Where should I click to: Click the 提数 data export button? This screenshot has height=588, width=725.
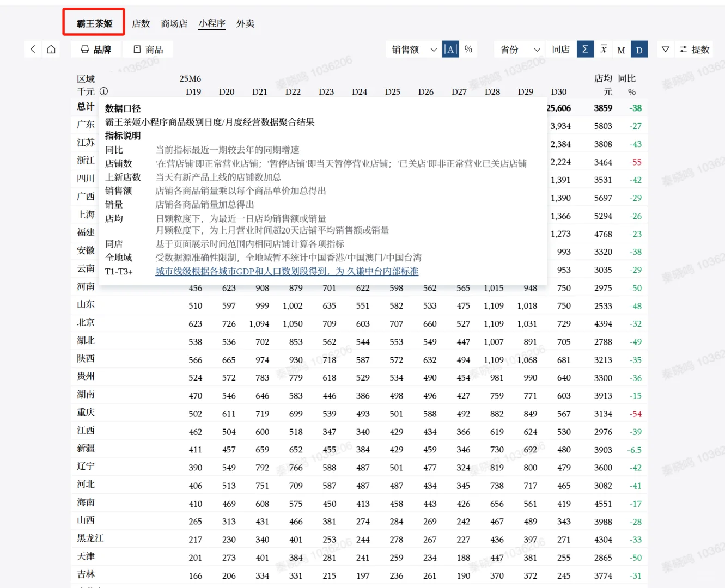tap(694, 50)
